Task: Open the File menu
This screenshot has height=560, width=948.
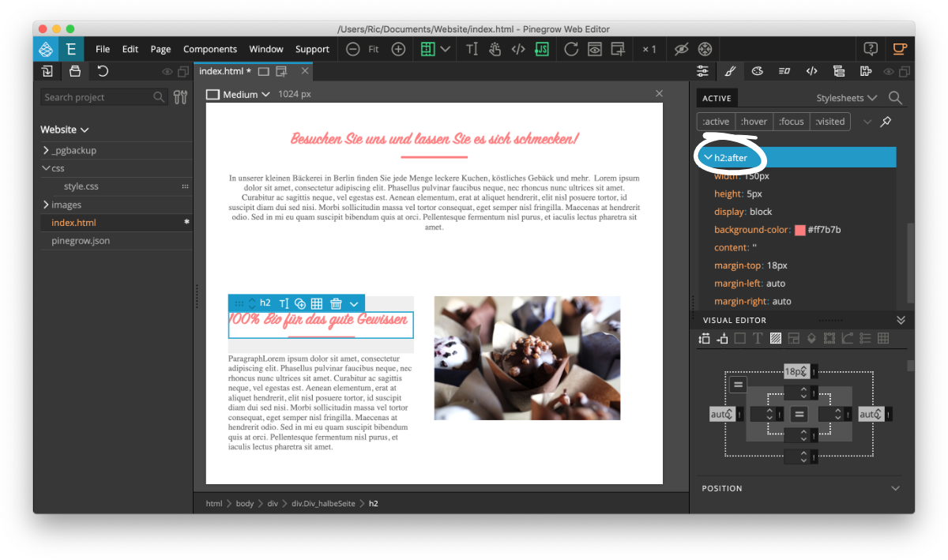Action: click(x=103, y=49)
